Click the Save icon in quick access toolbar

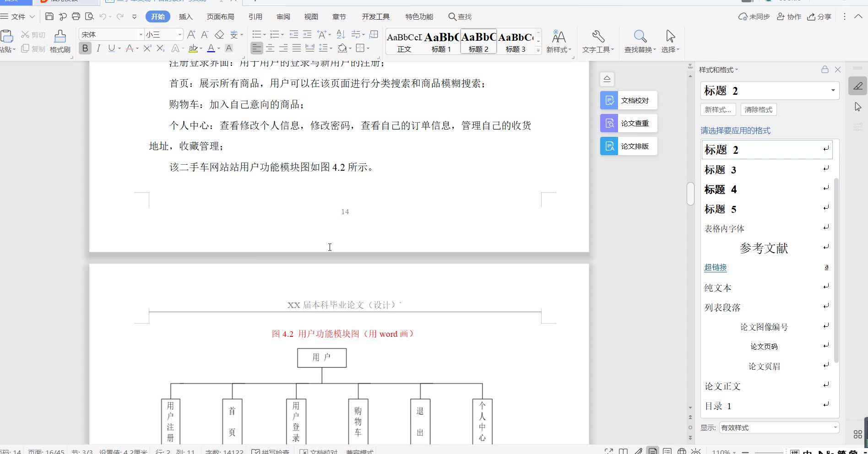49,16
